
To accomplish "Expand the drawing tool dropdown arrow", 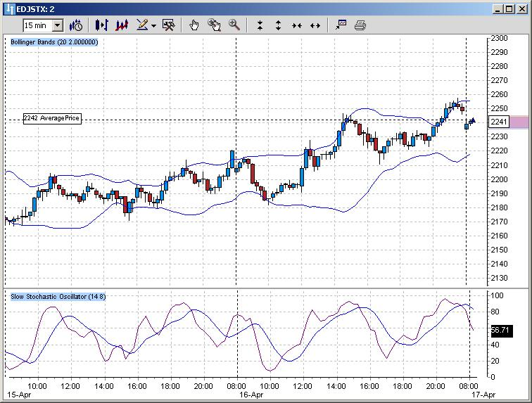I will pyautogui.click(x=153, y=26).
